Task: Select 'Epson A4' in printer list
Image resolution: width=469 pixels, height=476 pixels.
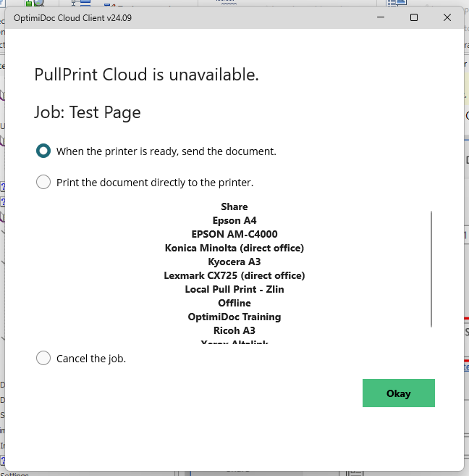Action: tap(234, 220)
